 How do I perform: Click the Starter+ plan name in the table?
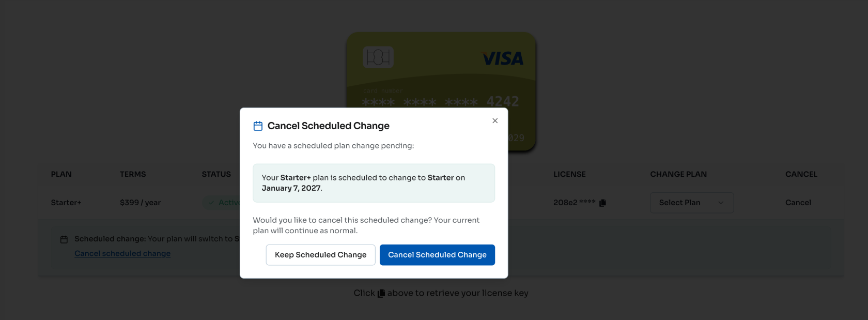coord(66,203)
